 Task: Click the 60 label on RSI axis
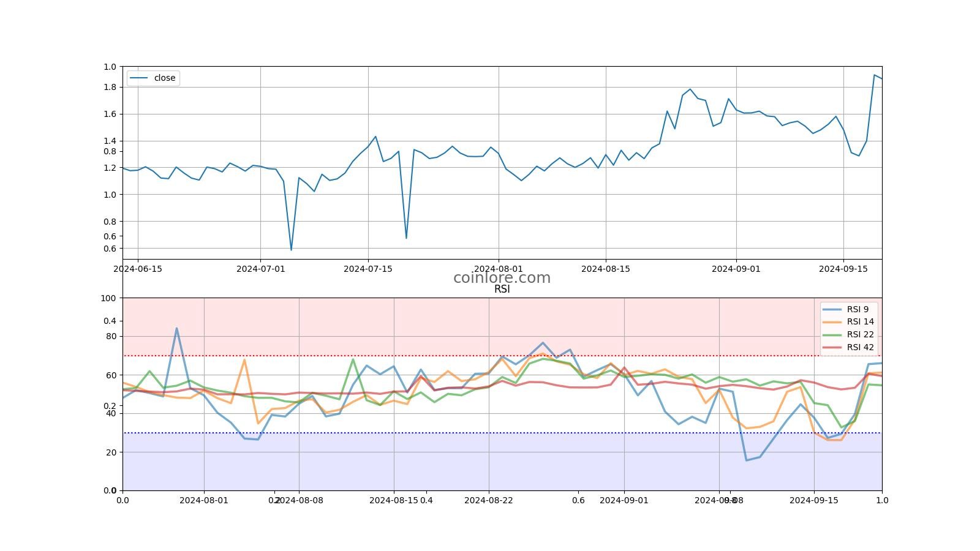[111, 375]
